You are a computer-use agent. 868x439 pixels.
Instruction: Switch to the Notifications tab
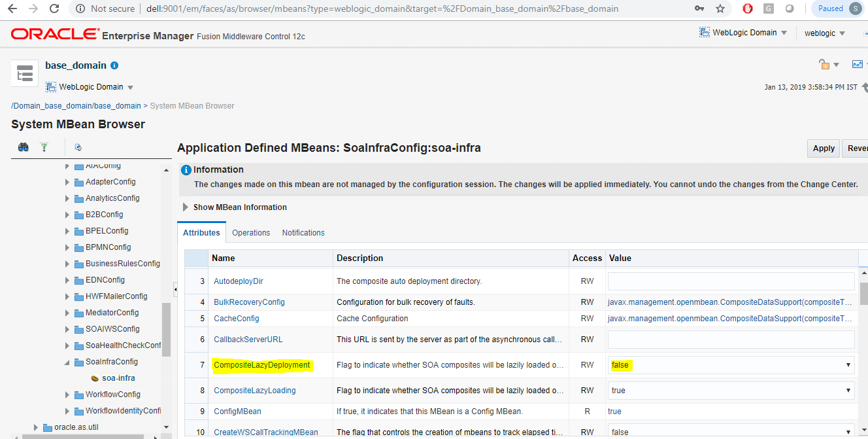(303, 232)
